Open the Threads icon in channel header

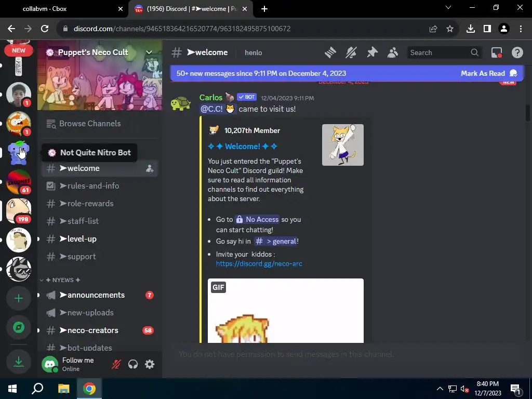[330, 52]
